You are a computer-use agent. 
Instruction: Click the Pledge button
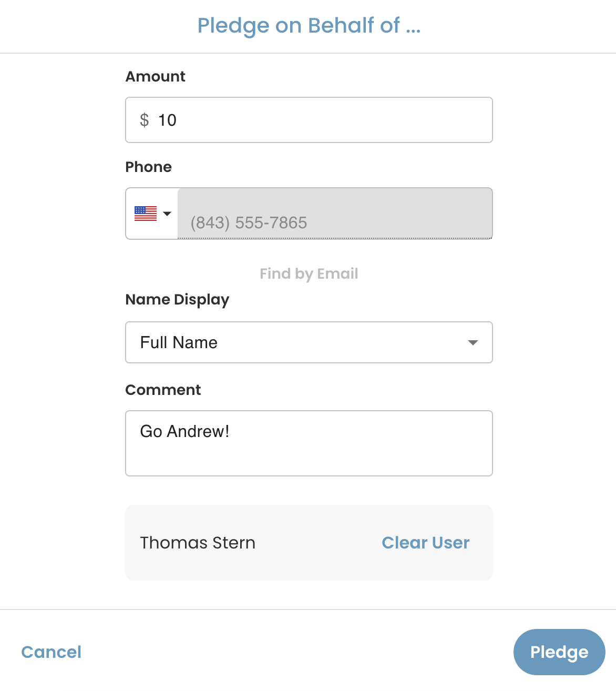[559, 652]
